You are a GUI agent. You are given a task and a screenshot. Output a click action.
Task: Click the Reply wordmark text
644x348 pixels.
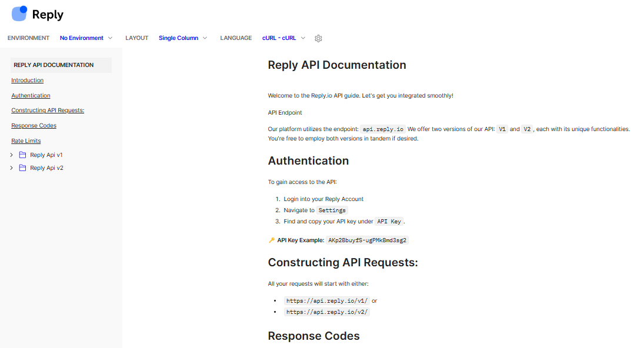click(x=48, y=14)
